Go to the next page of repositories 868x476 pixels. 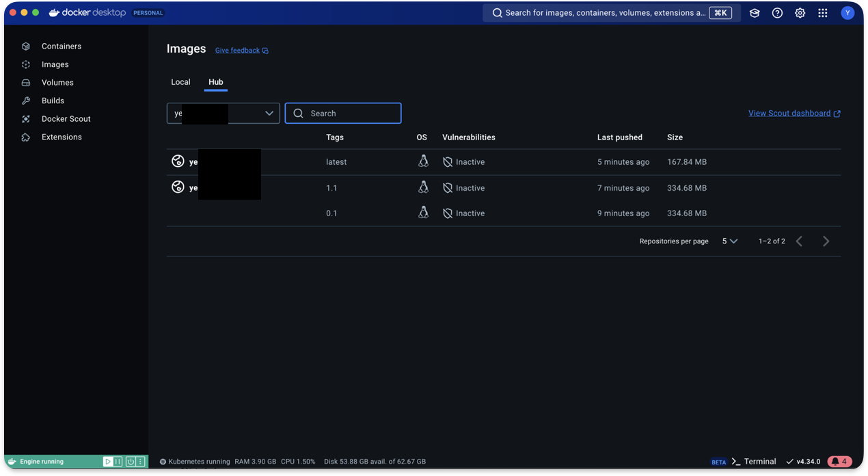click(826, 241)
